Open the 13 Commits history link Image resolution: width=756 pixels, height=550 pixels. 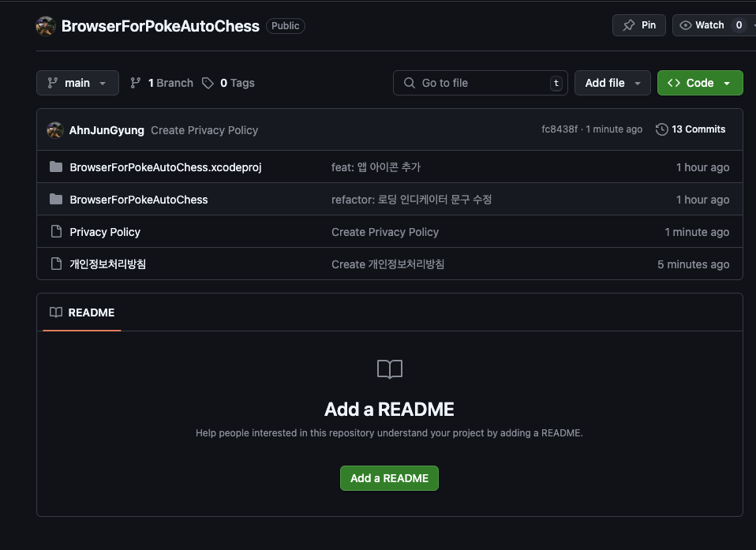pyautogui.click(x=691, y=129)
